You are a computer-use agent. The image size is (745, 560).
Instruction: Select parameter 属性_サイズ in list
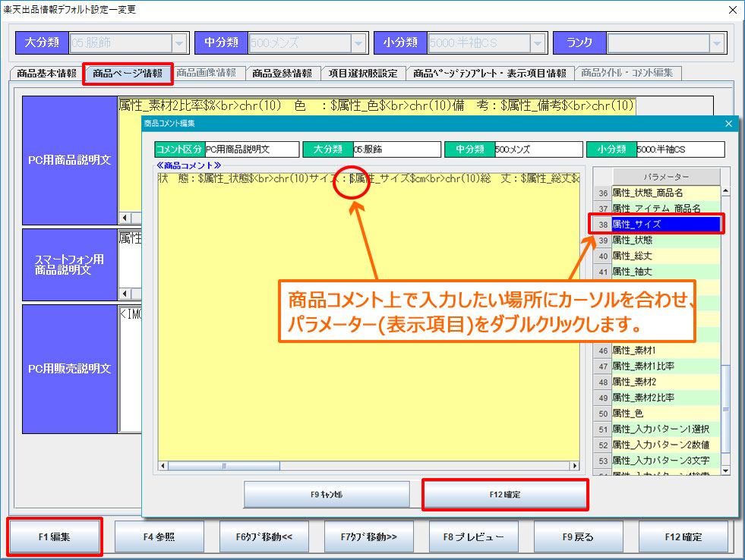click(665, 225)
